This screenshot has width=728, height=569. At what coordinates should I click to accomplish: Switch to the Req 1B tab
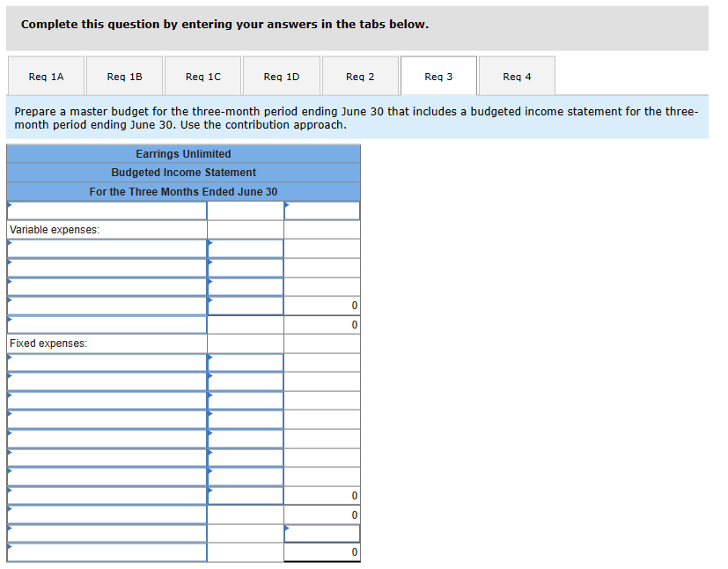tap(124, 76)
